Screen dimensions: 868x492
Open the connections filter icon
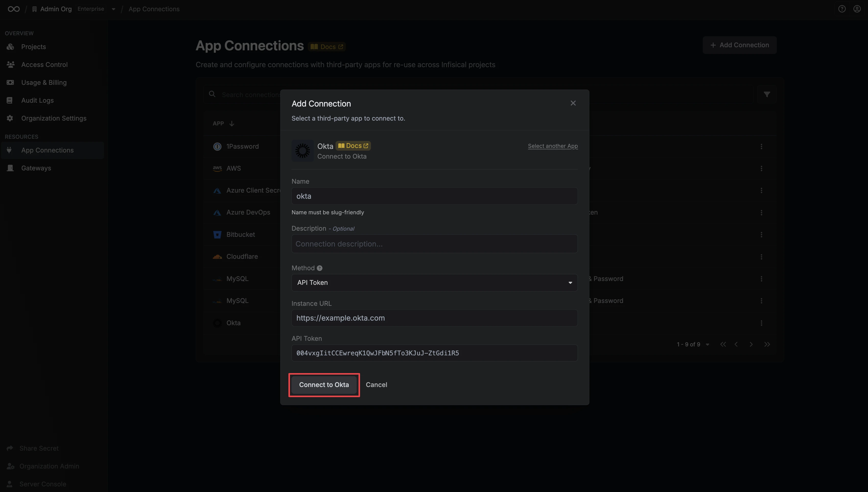[767, 94]
